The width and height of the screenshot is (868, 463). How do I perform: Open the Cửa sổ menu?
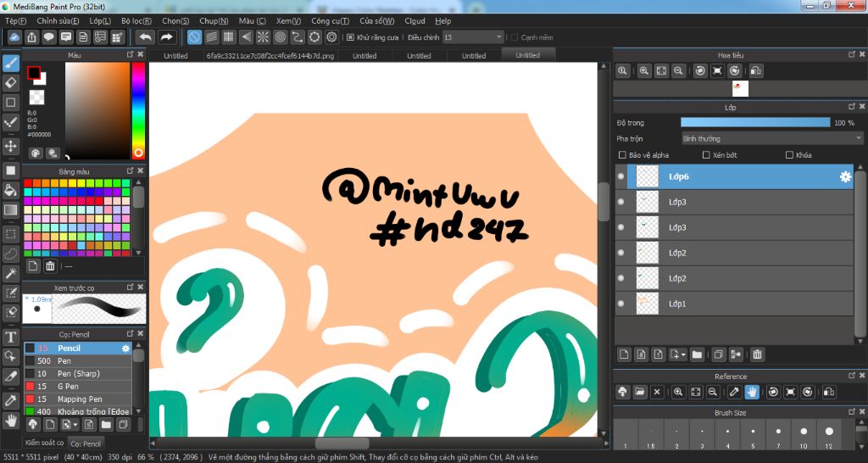point(377,21)
